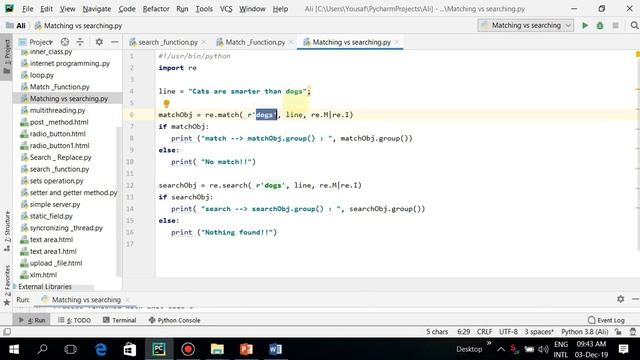Open the Run tool window button
Image resolution: width=640 pixels, height=360 pixels.
[32, 320]
